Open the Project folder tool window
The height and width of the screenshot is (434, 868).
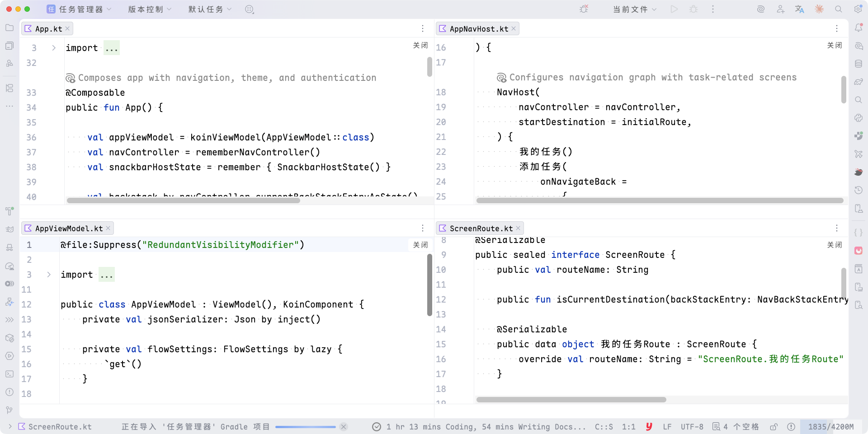[x=9, y=28]
